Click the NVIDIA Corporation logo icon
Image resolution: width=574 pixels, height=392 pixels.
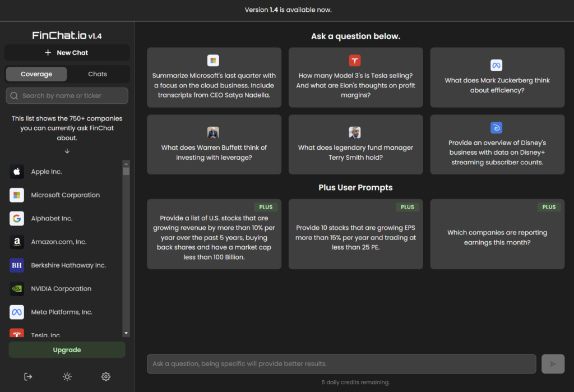[x=17, y=289]
